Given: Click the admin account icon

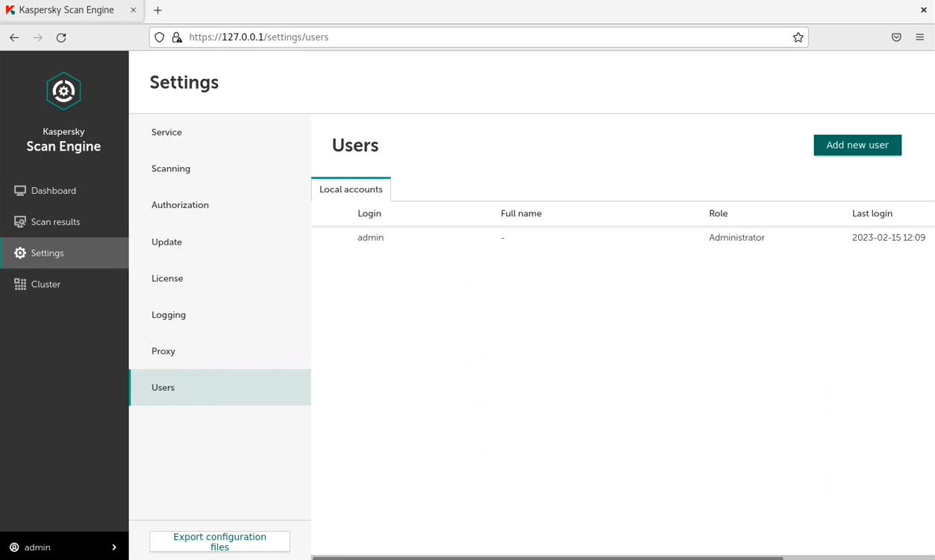Looking at the screenshot, I should tap(14, 547).
